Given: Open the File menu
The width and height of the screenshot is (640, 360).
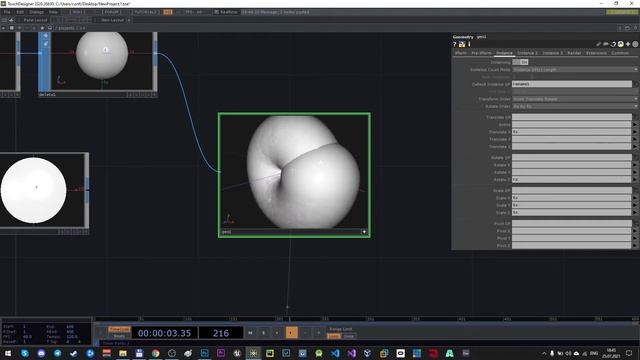Looking at the screenshot, I should point(7,12).
